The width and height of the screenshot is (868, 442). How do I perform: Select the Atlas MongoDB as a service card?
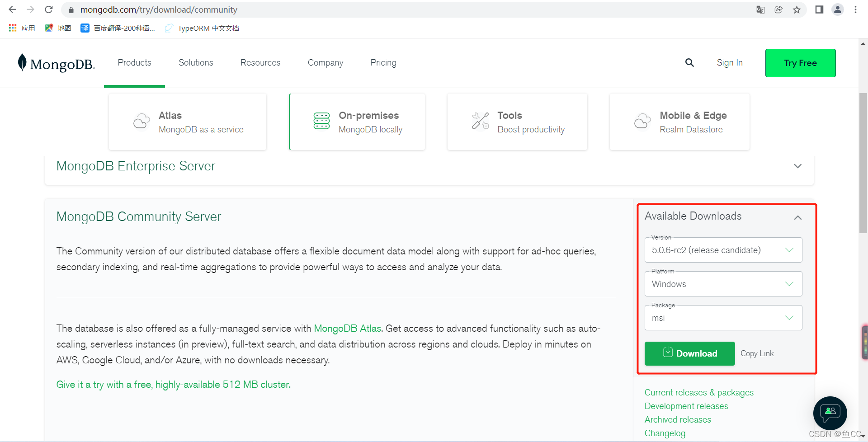188,122
